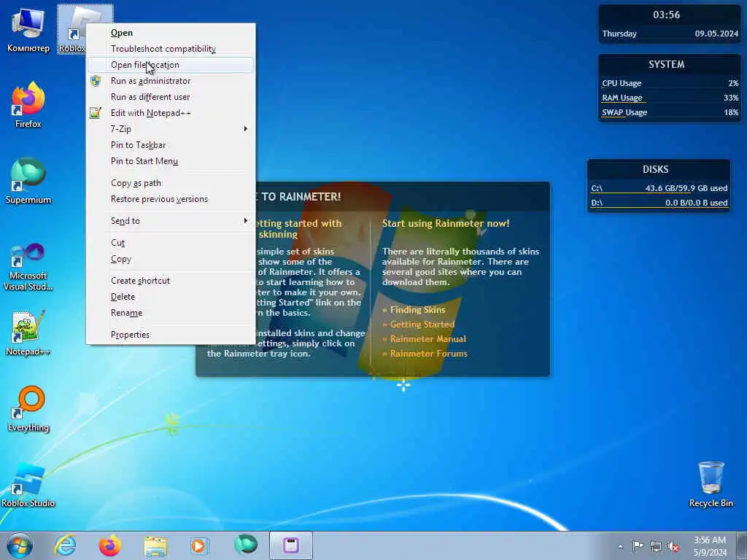The width and height of the screenshot is (747, 560).
Task: Open network tray icon
Action: 656,546
